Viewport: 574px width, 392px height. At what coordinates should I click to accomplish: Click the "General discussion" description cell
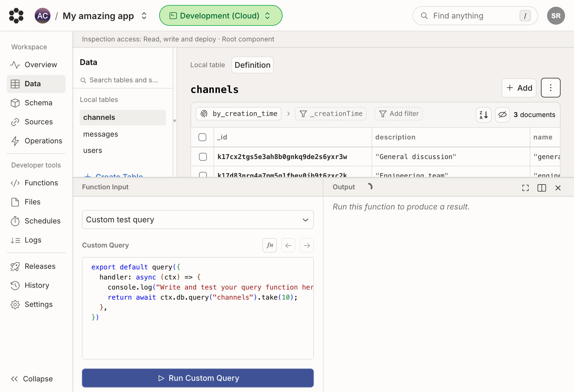pos(451,157)
